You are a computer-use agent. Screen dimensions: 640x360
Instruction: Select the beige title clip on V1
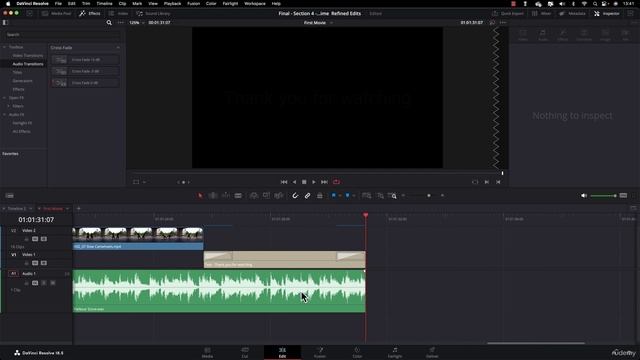point(284,260)
